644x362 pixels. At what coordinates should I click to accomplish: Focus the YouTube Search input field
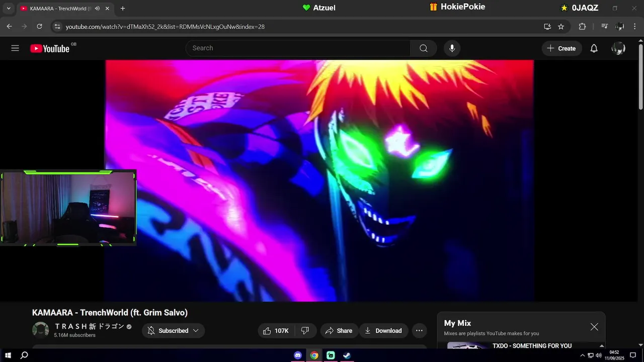[x=298, y=48]
